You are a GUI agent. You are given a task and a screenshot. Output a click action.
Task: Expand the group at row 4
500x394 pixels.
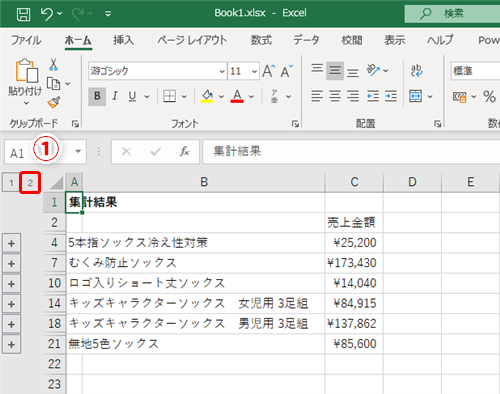(x=11, y=243)
